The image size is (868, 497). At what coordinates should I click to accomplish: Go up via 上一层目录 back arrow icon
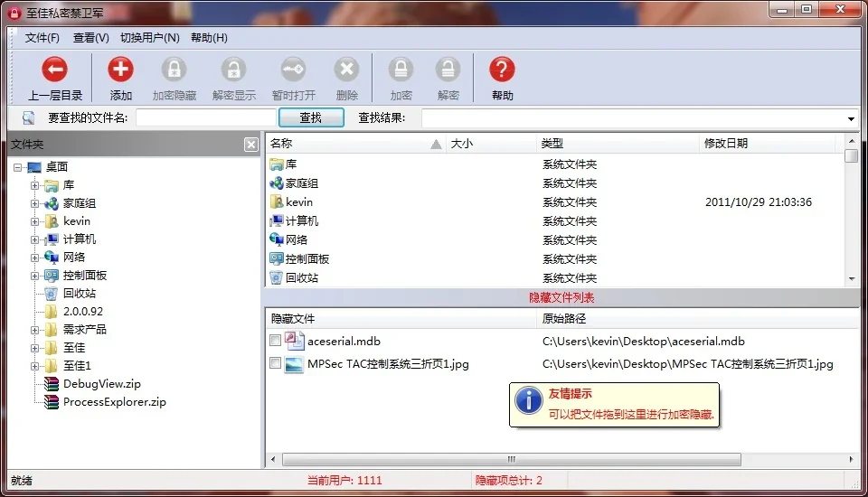[54, 70]
